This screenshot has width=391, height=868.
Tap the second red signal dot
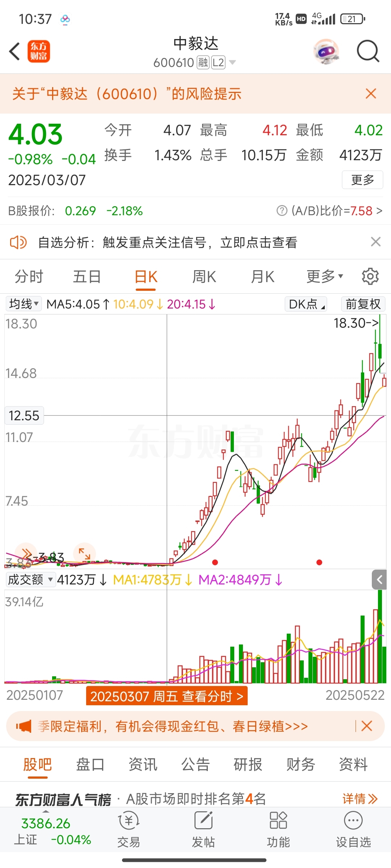click(319, 562)
